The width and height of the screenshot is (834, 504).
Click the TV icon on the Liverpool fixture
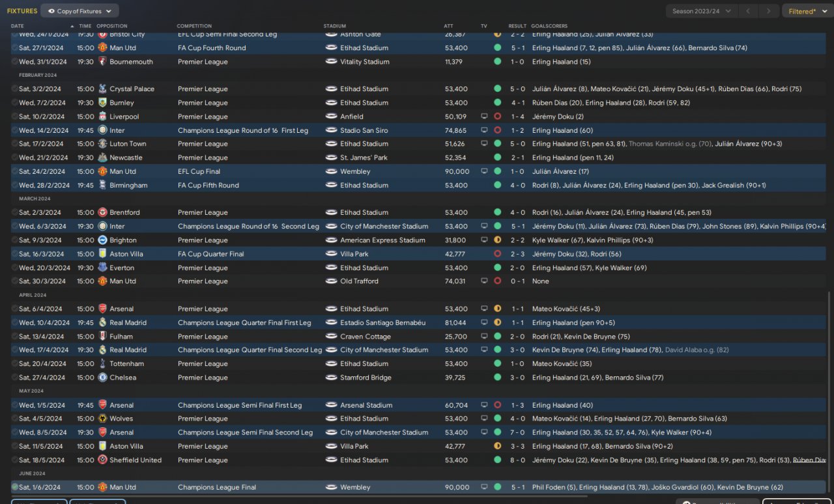(484, 117)
